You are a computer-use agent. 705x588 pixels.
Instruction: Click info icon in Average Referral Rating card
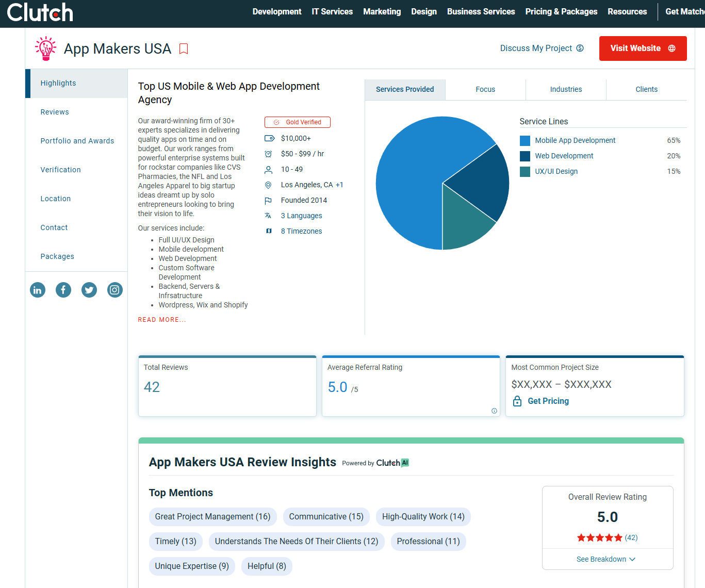pos(494,411)
